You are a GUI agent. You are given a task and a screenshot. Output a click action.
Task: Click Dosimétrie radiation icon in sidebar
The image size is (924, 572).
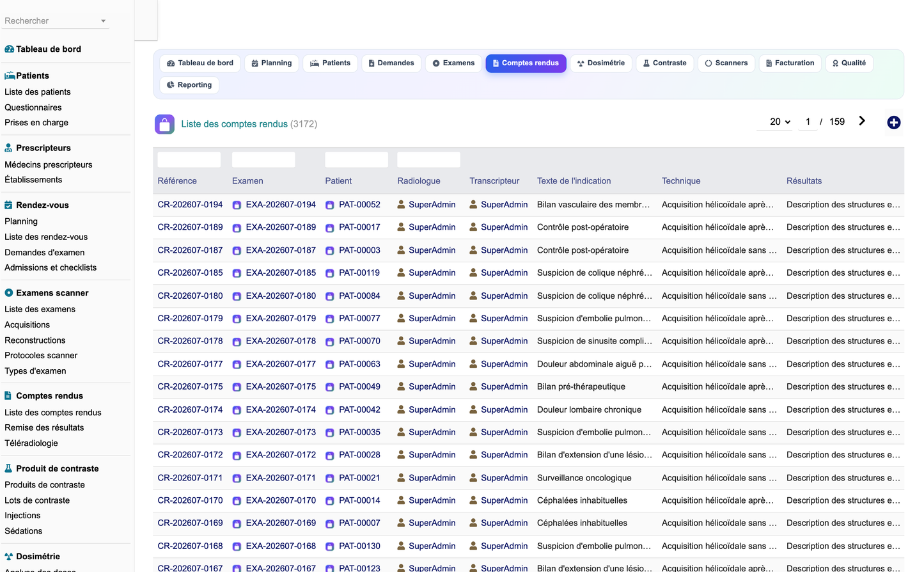8,557
